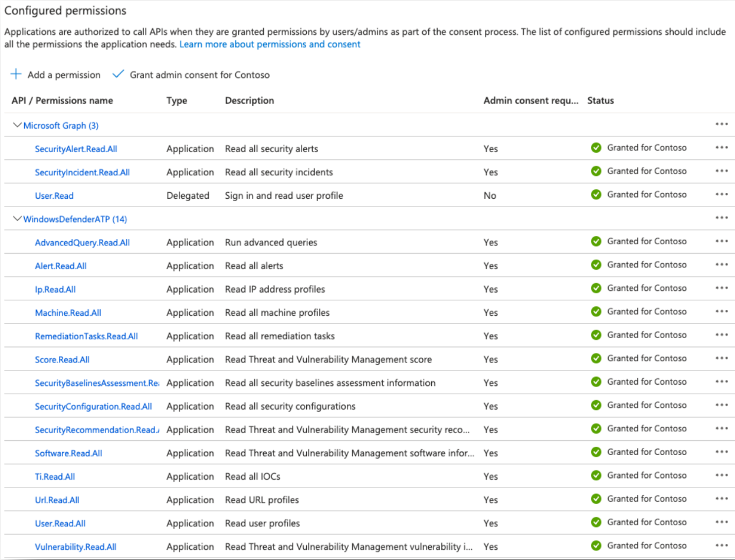Click the checkmark icon for Grant admin consent
The image size is (735, 560).
click(118, 75)
